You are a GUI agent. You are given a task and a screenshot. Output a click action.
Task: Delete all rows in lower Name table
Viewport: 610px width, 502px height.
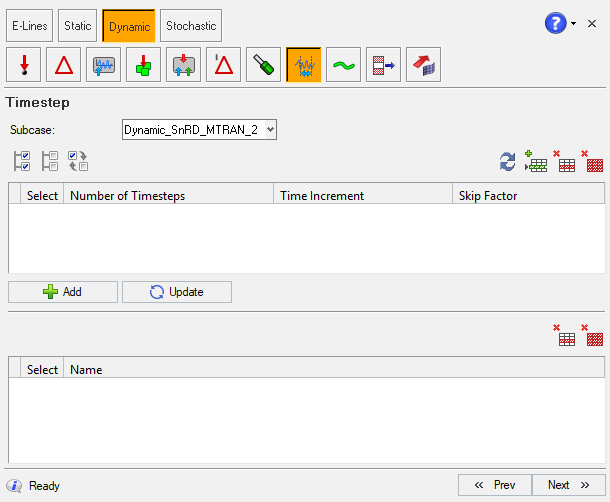(x=592, y=335)
